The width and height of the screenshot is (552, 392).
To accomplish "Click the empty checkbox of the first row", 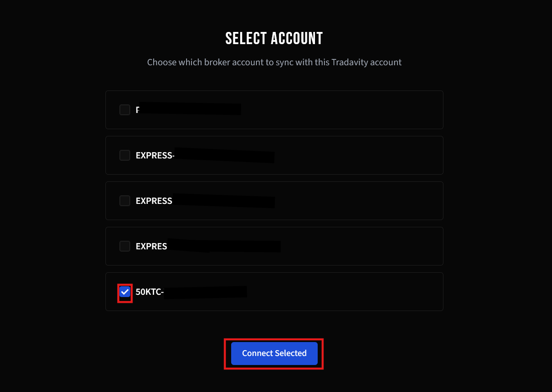I will click(125, 110).
